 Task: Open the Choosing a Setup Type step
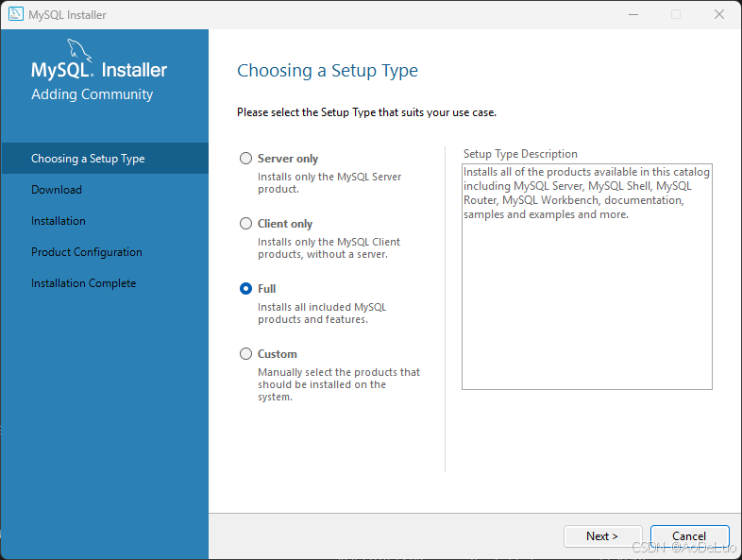(x=105, y=158)
